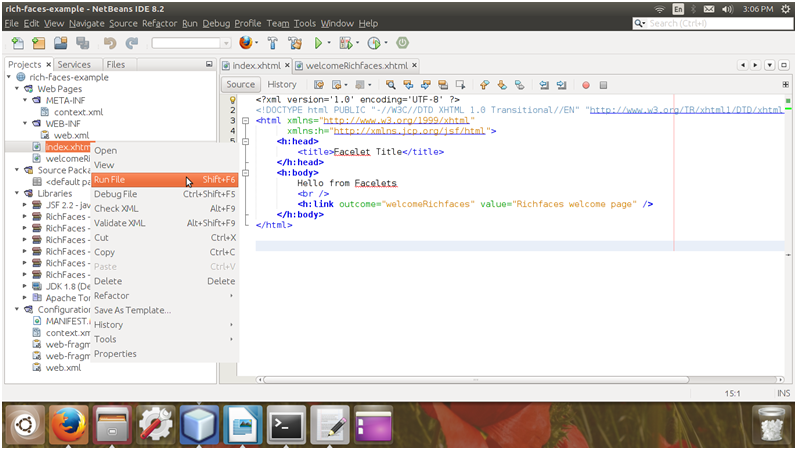
Task: Click the Undo arrow icon
Action: pos(110,43)
